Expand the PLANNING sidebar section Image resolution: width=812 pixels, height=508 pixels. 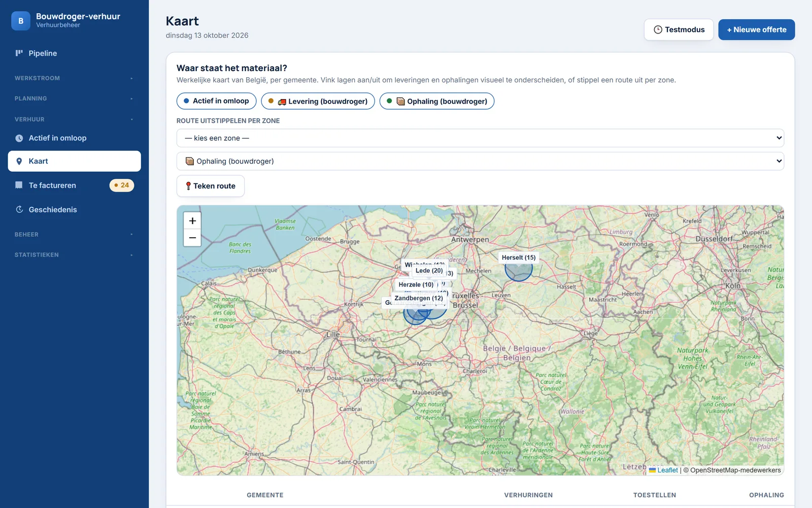point(74,99)
